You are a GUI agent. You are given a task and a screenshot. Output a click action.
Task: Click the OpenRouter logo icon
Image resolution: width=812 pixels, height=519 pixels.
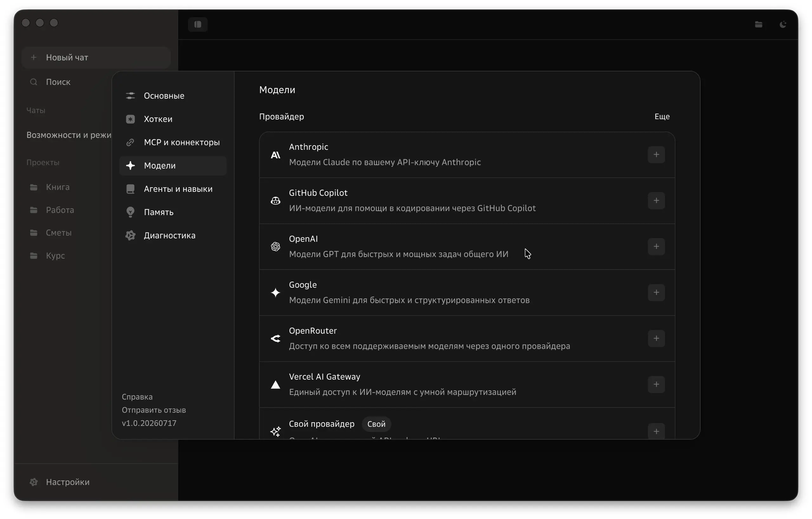pos(276,338)
